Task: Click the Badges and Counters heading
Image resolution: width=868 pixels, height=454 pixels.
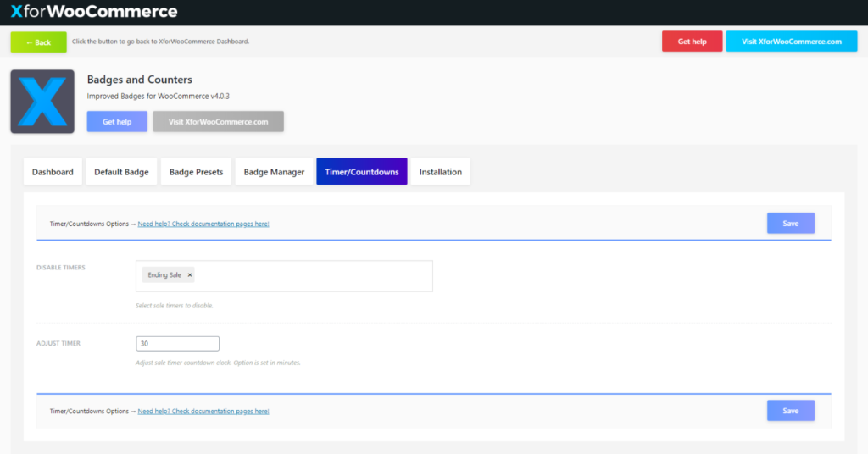Action: click(x=140, y=80)
